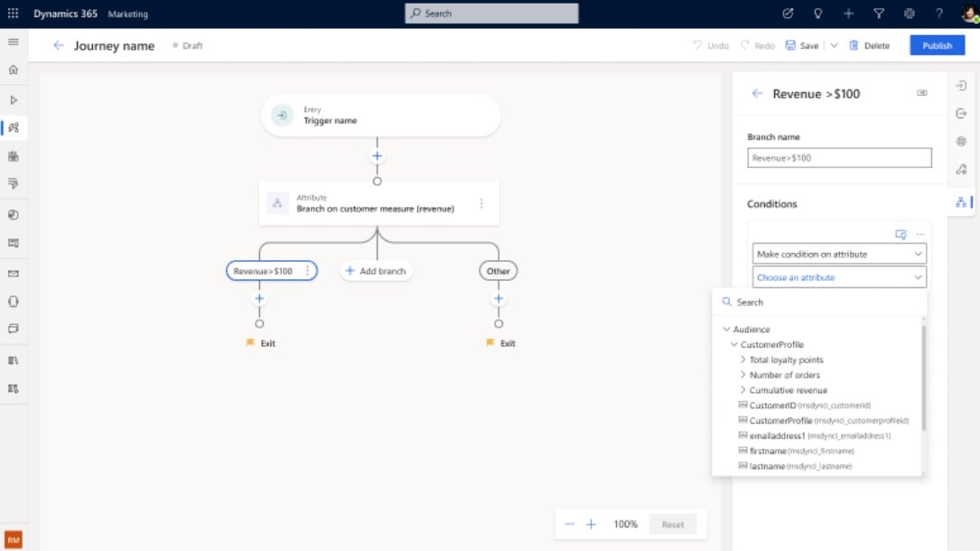Expand Total loyalty points
The width and height of the screenshot is (980, 551).
(x=742, y=360)
